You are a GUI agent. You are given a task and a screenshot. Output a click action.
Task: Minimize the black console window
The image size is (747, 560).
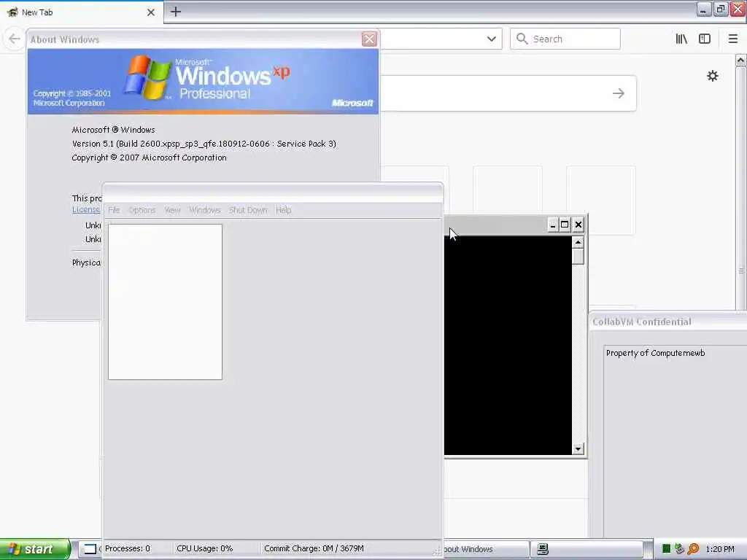[553, 225]
